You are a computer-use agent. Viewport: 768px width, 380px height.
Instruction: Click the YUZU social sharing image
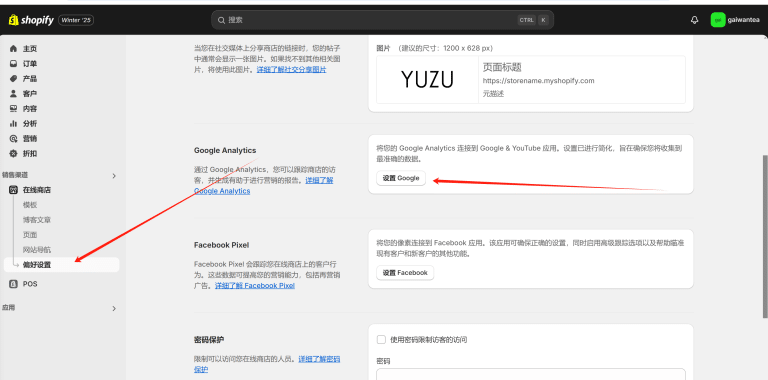click(428, 79)
